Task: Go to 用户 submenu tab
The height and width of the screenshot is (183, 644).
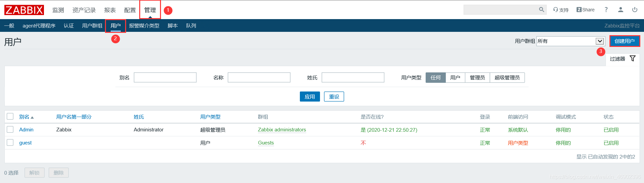Action: coord(115,25)
